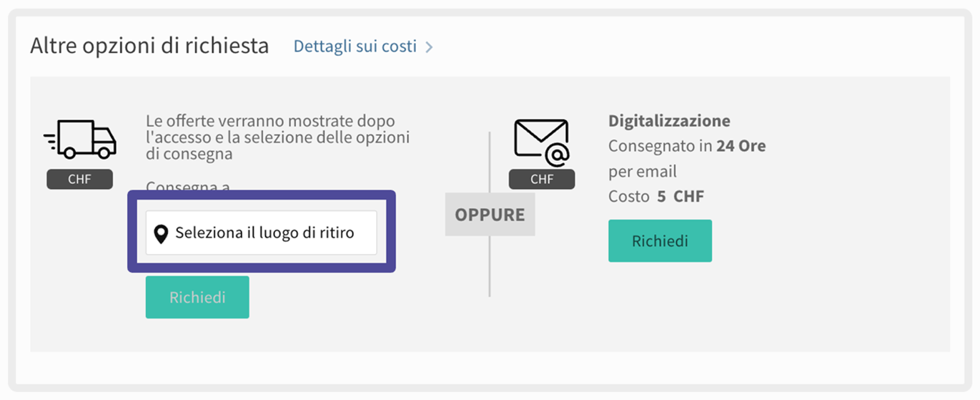Click the email envelope icon

point(541,141)
